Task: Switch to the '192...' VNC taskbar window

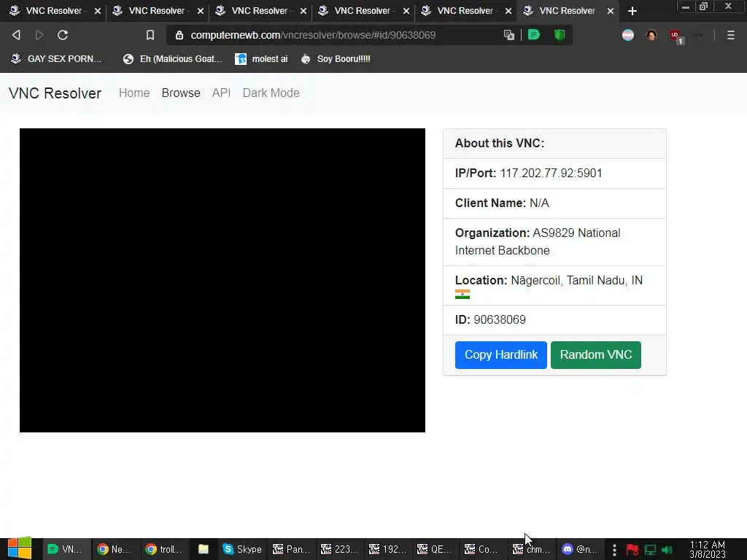Action: (x=388, y=549)
